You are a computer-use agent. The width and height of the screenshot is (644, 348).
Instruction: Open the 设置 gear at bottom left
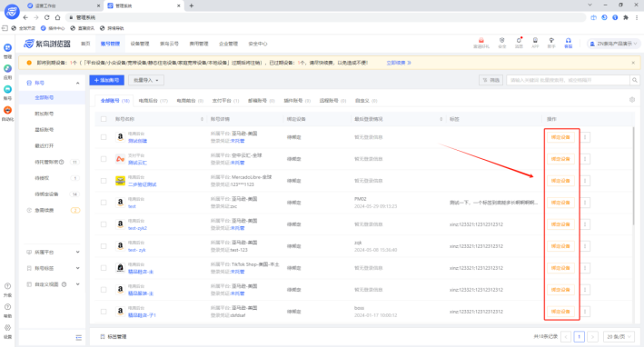pyautogui.click(x=7, y=328)
